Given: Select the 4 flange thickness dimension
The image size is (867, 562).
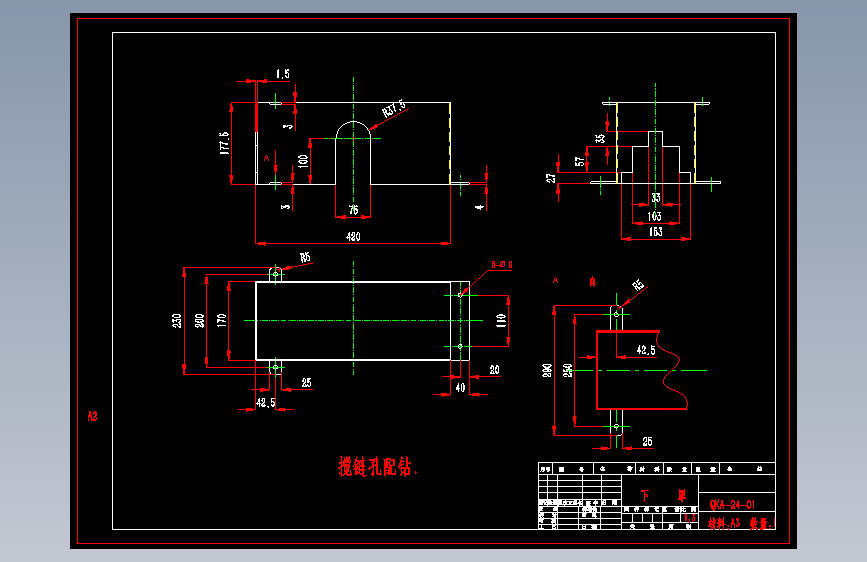Looking at the screenshot, I should (479, 207).
